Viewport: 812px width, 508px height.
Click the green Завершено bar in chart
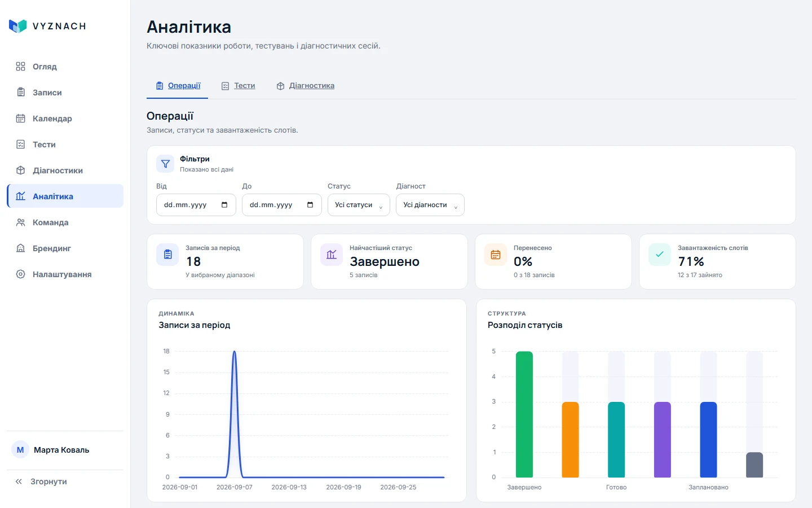click(x=524, y=414)
